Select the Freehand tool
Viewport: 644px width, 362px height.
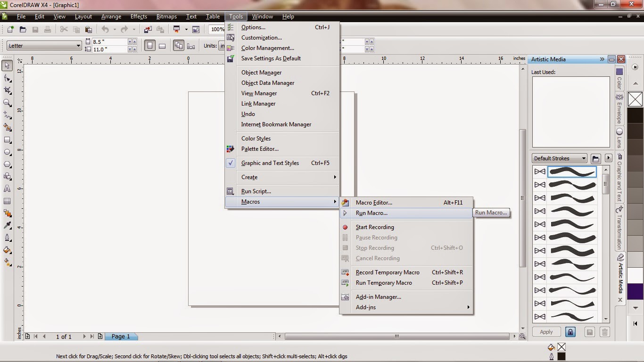tap(7, 115)
